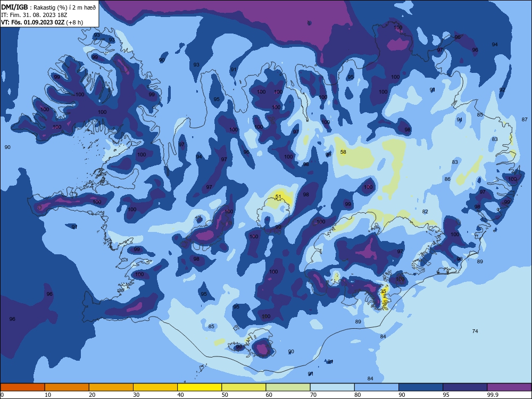The width and height of the screenshot is (532, 399).
Task: Click the '70' legend tick label
Action: tap(313, 395)
